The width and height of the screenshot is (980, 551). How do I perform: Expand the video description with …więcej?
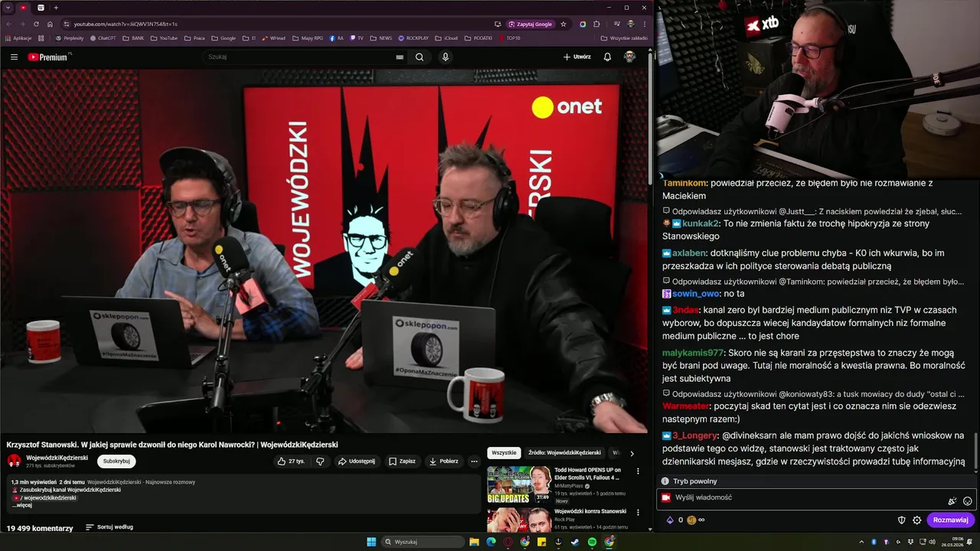pos(21,505)
